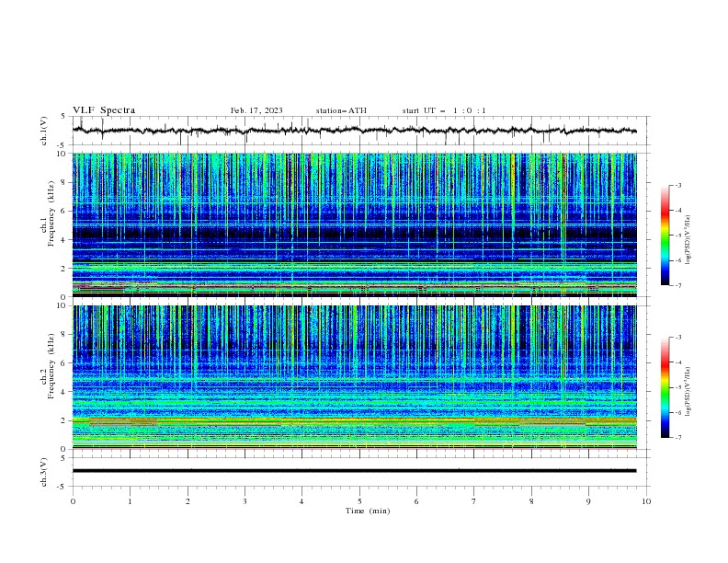Click the "station=ATH" header label
The height and width of the screenshot is (563, 728).
tap(341, 110)
